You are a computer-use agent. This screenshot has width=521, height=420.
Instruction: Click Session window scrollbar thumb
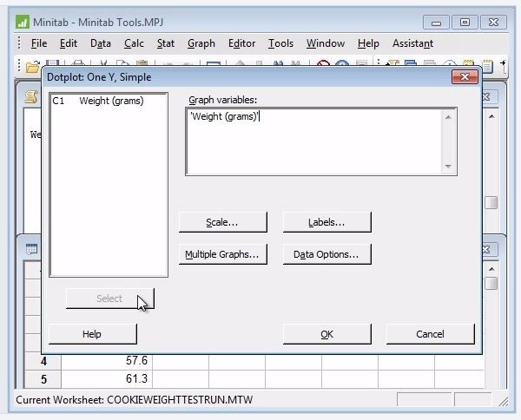491,202
